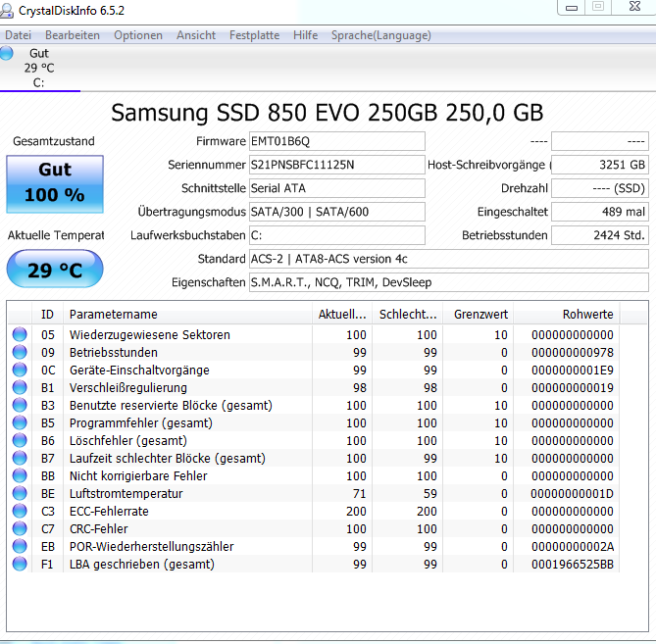The width and height of the screenshot is (656, 644).
Task: Click raw value 0000000001E9
Action: click(573, 371)
